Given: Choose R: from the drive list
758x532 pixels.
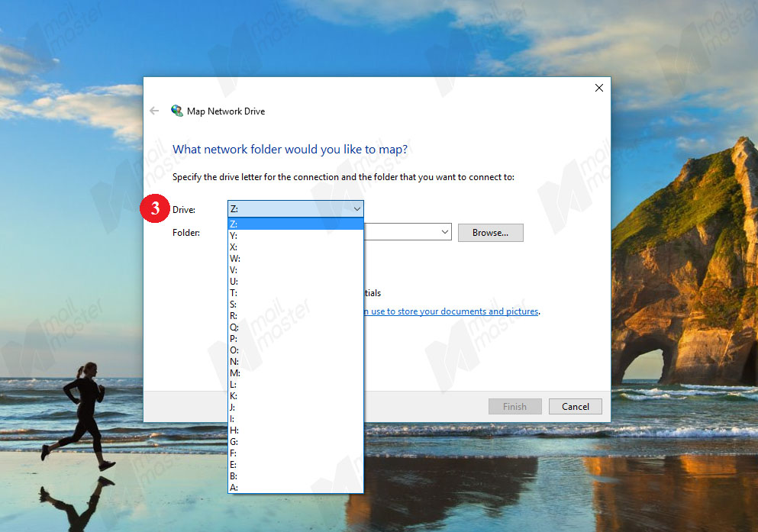Looking at the screenshot, I should 295,315.
